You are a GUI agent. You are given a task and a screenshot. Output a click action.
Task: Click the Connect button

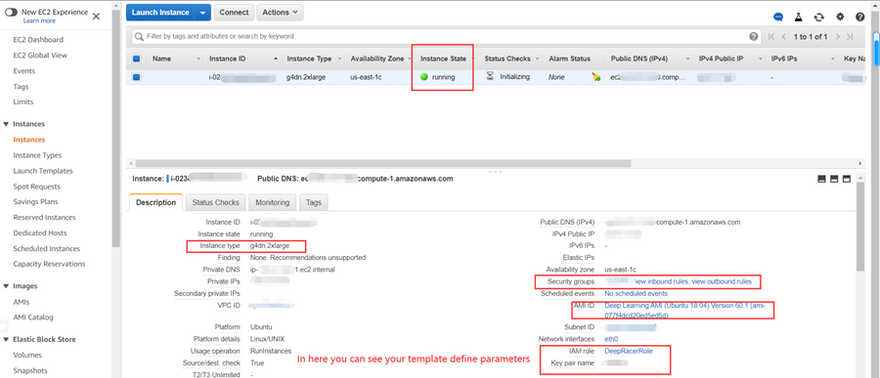(234, 12)
